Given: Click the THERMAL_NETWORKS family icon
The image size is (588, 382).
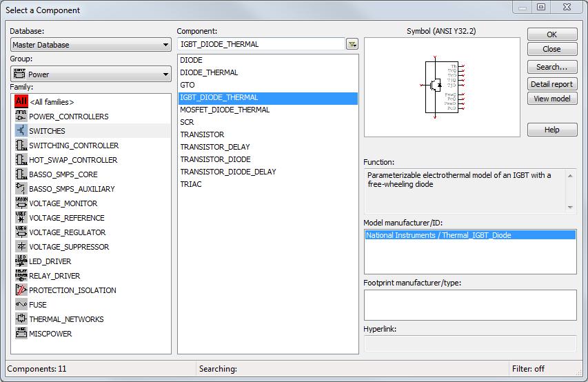Looking at the screenshot, I should 21,319.
